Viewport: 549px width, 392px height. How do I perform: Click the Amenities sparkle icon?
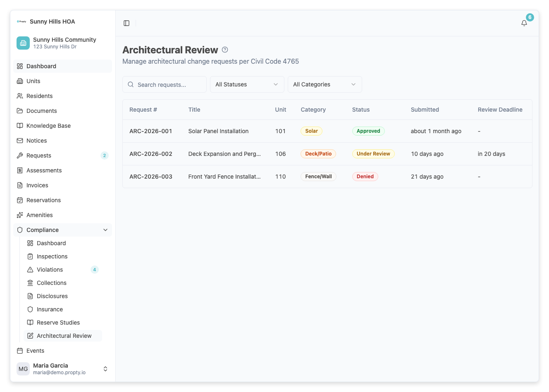20,215
